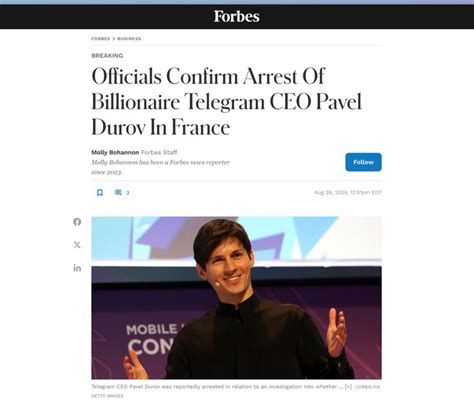The width and height of the screenshot is (474, 410).
Task: Click the author bio description
Action: (x=160, y=167)
